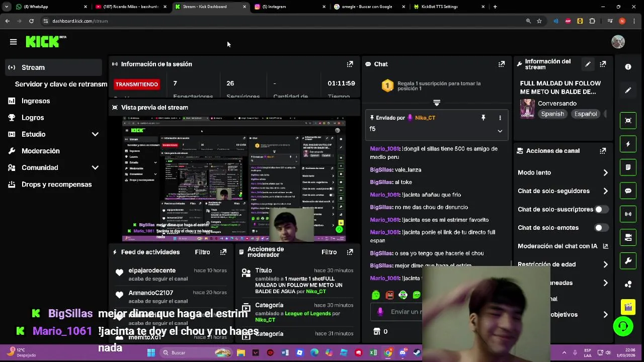This screenshot has width=644, height=362.
Task: Switch to the Instagram browser tab
Action: 289,7
